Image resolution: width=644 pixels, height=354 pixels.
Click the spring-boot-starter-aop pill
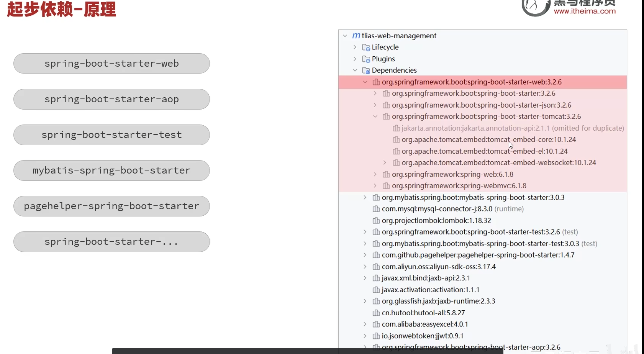tap(111, 99)
